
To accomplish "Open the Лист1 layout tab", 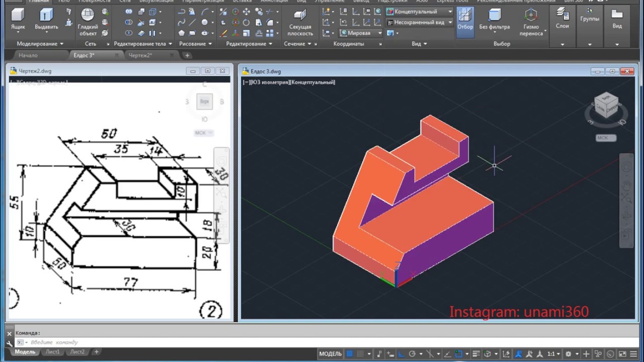I will coord(52,352).
